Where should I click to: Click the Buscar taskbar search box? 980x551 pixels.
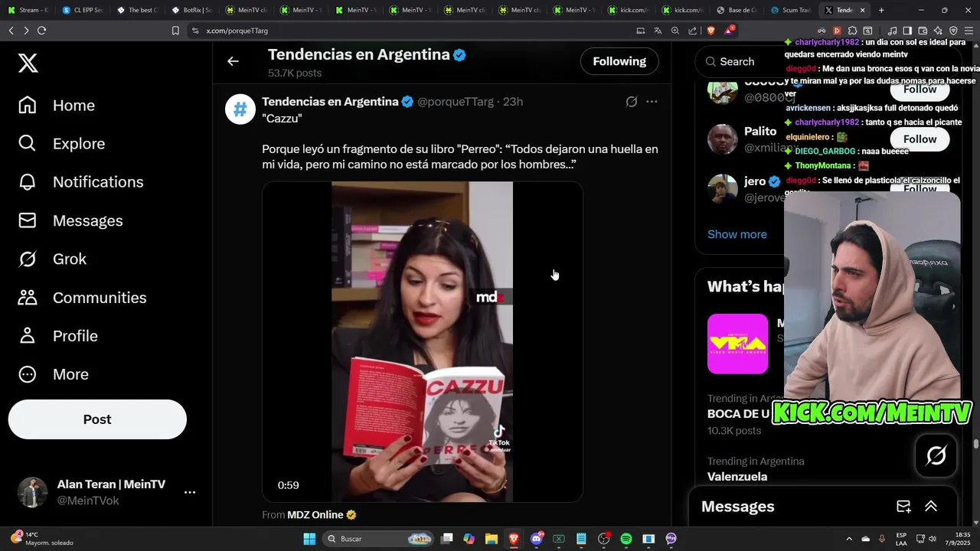pos(379,539)
